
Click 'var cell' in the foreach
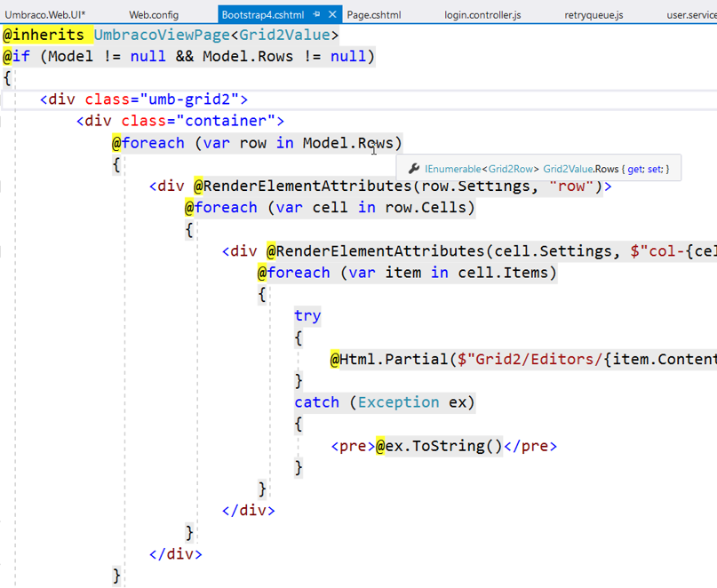(312, 207)
